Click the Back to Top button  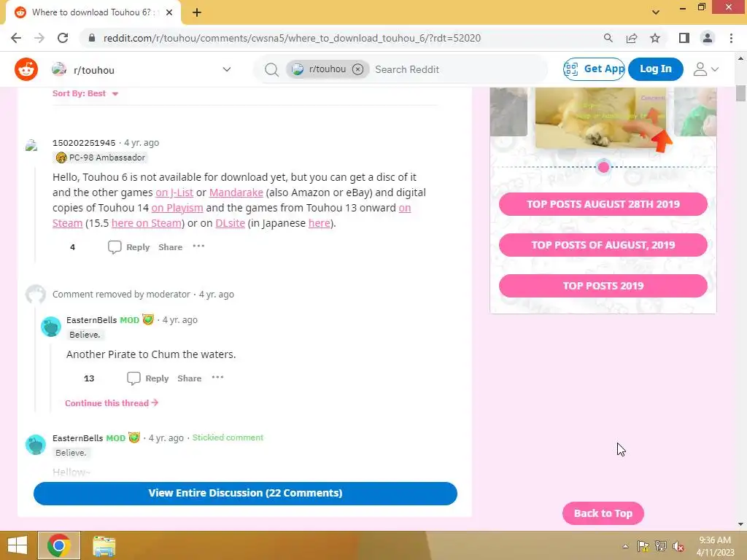point(603,513)
